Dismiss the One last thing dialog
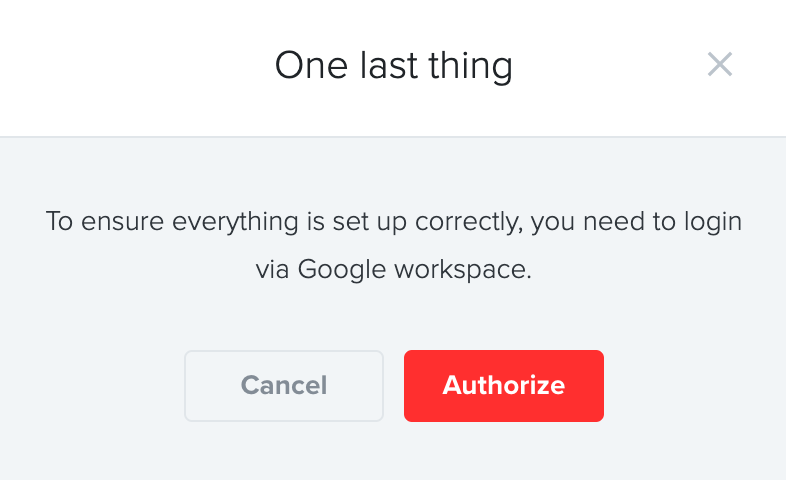The width and height of the screenshot is (786, 480). [x=720, y=64]
